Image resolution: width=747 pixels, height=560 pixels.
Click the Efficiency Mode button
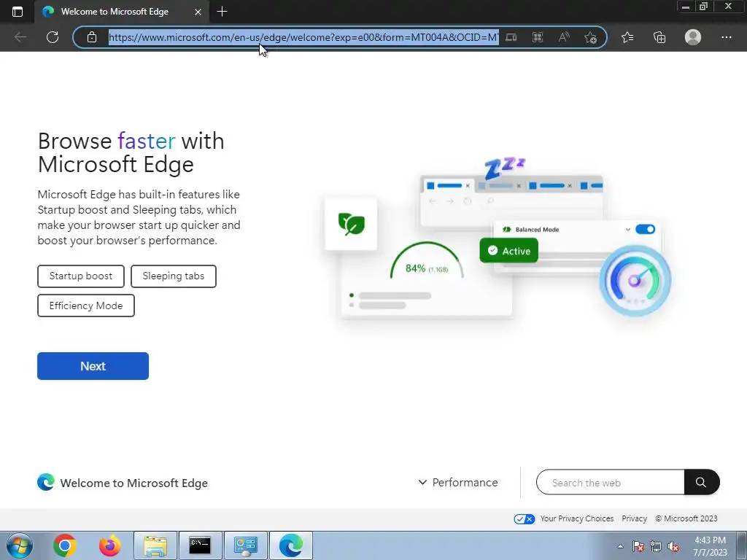pyautogui.click(x=86, y=306)
